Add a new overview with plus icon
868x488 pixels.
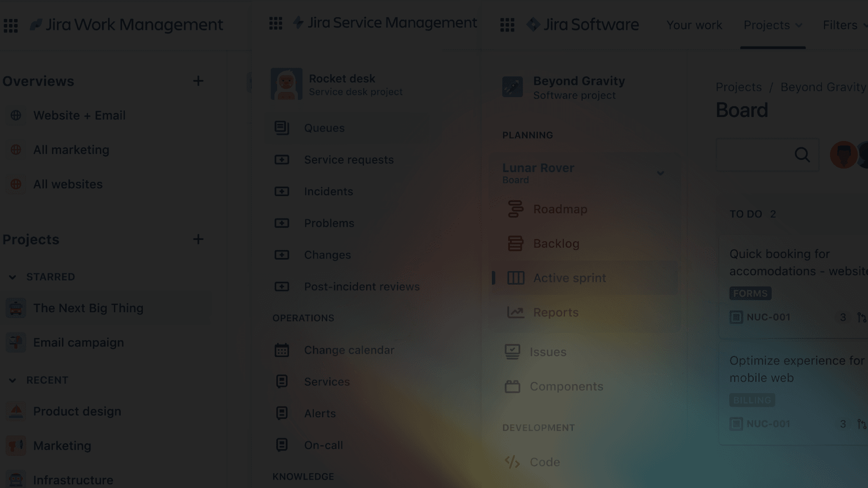pos(198,81)
